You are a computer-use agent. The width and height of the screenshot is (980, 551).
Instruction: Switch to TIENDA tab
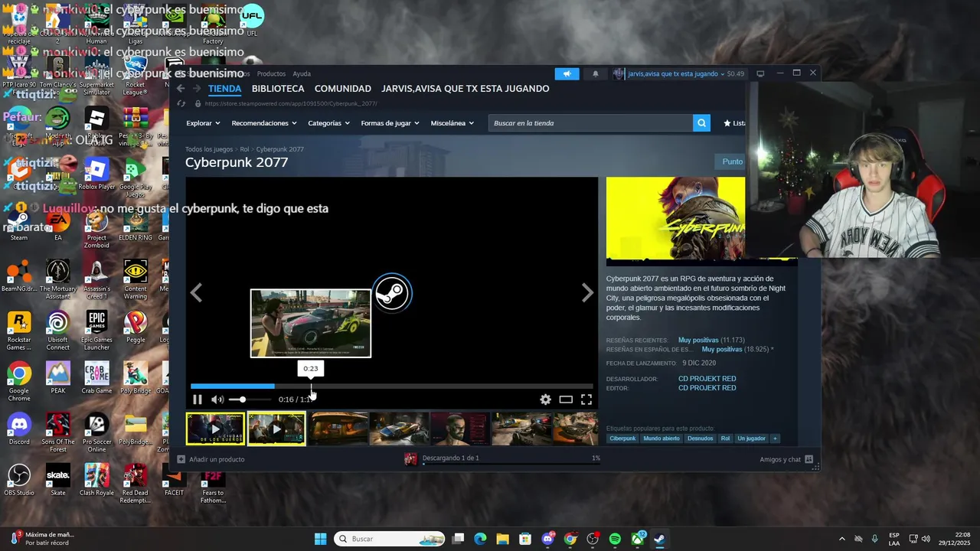(224, 89)
